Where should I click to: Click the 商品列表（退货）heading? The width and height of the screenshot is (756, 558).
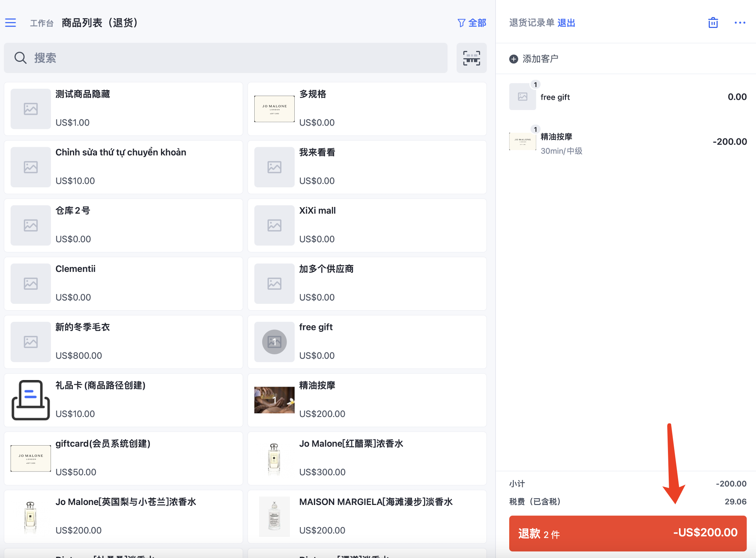100,23
